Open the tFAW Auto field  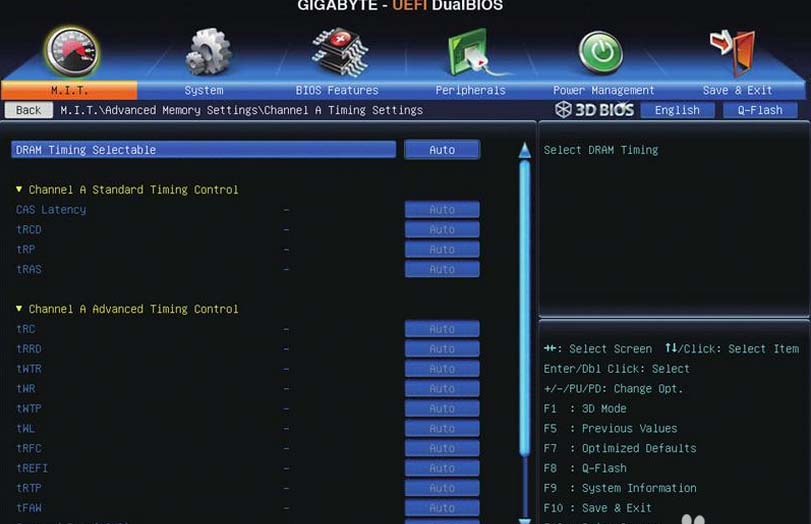(442, 508)
